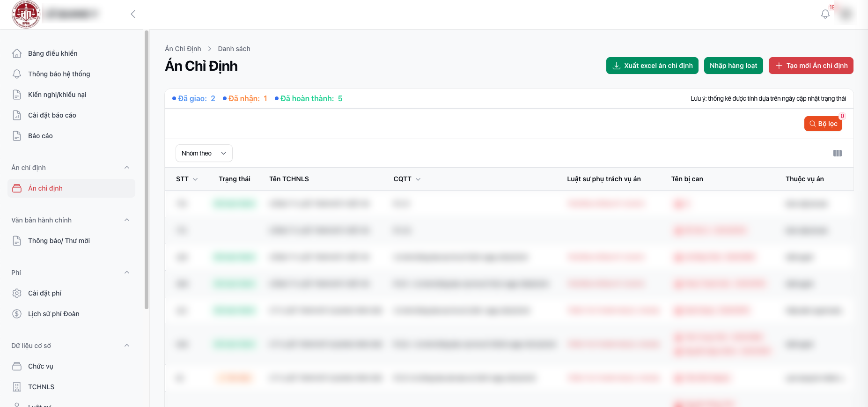Open Kiến nghị/khiếu nại menu
Viewport: 868px width, 407px height.
57,95
